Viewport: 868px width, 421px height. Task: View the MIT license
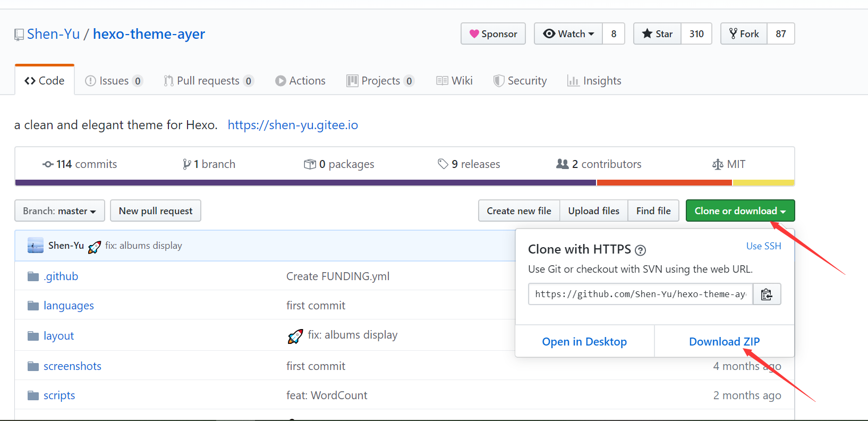pos(729,164)
